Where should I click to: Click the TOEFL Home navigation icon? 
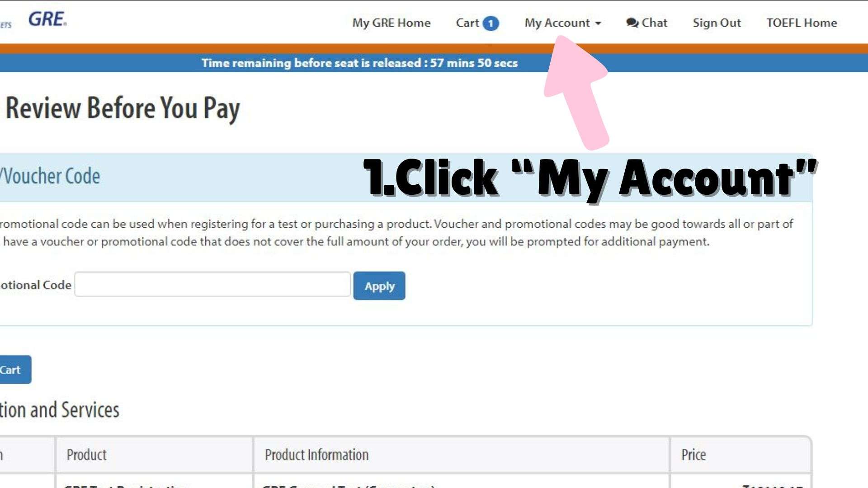801,23
